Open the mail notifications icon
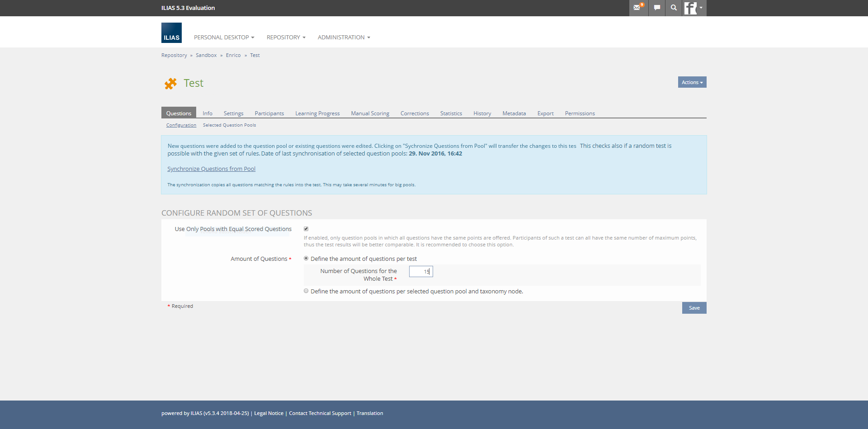 point(638,8)
